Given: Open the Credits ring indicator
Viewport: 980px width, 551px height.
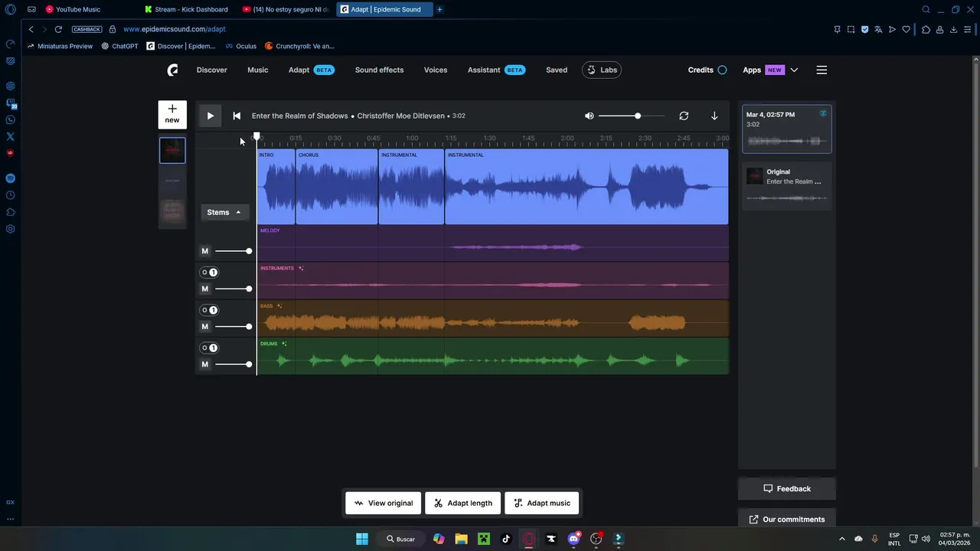Looking at the screenshot, I should (x=722, y=70).
